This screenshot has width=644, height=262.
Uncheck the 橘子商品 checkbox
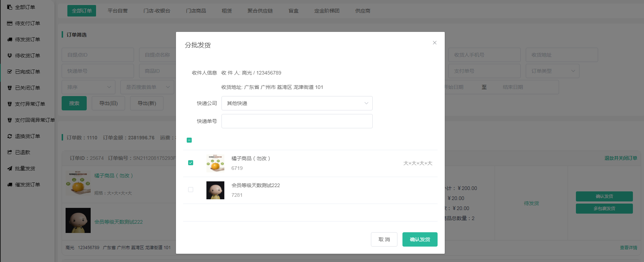tap(191, 163)
